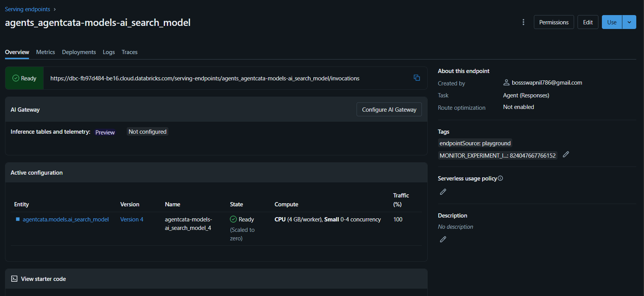Click the Traffic (%) column header
644x296 pixels.
[401, 200]
